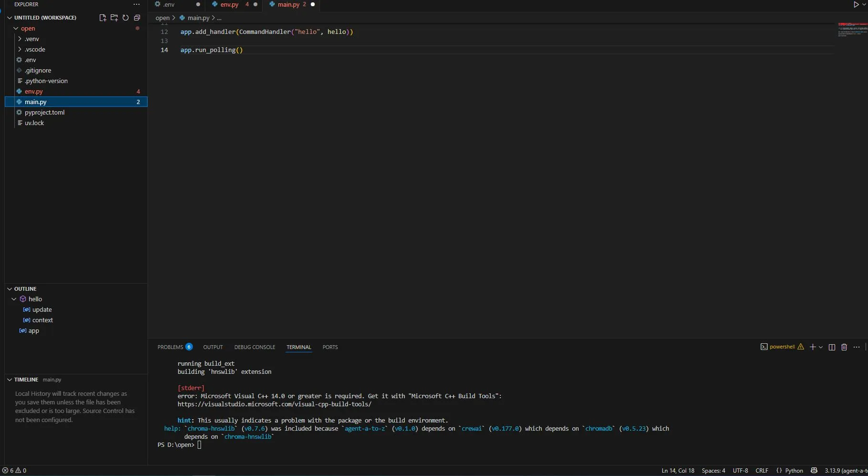The width and height of the screenshot is (868, 476).
Task: Click the editor minimap preview
Action: pos(852,30)
